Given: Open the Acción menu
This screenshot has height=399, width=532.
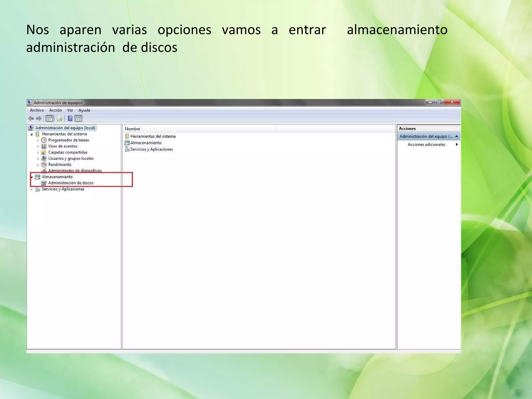Looking at the screenshot, I should [56, 110].
